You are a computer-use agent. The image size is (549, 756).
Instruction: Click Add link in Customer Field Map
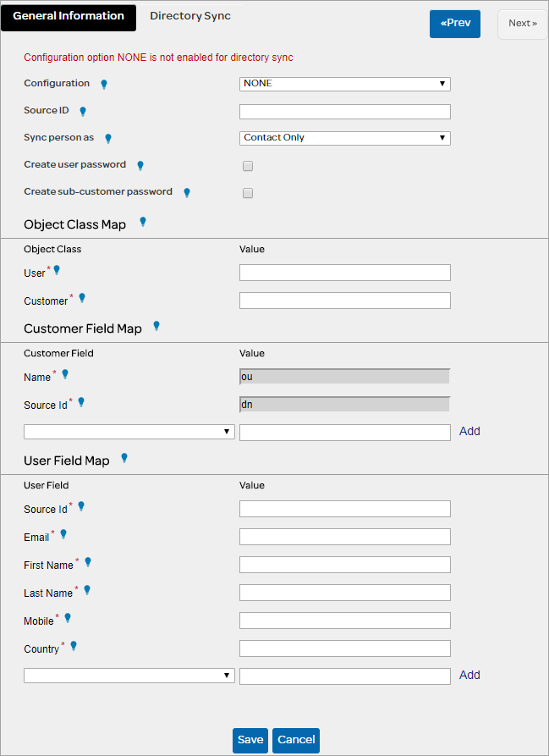tap(469, 431)
